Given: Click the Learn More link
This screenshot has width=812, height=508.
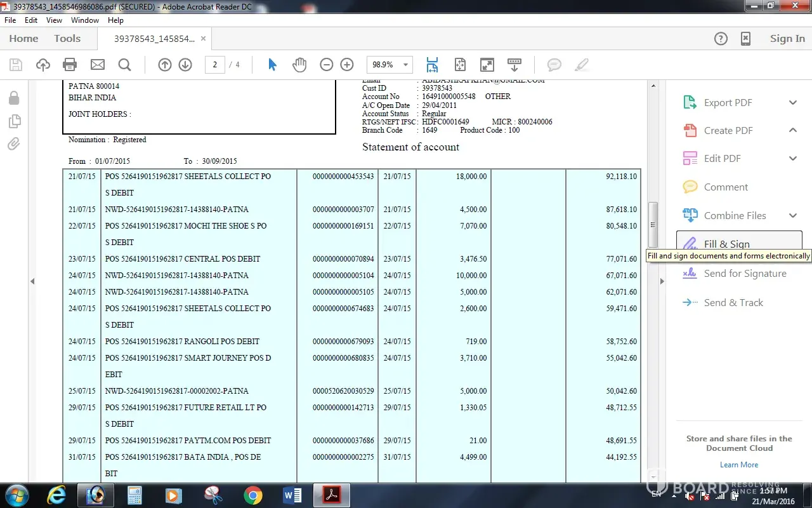Looking at the screenshot, I should tap(739, 465).
